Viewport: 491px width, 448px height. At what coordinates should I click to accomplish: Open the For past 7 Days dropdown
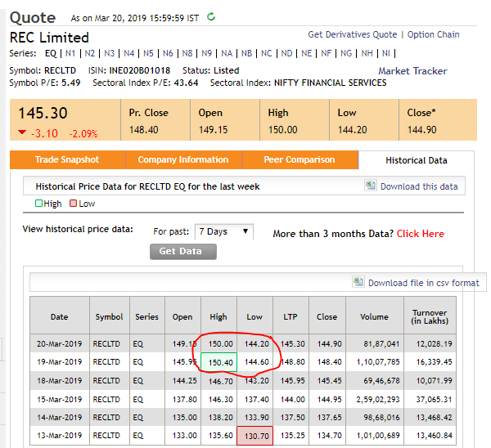click(x=224, y=232)
